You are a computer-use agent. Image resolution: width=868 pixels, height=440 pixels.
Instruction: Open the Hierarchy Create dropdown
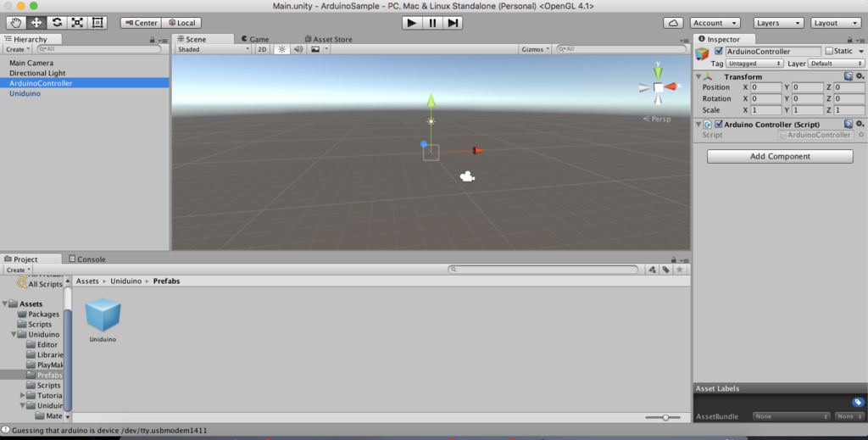18,49
